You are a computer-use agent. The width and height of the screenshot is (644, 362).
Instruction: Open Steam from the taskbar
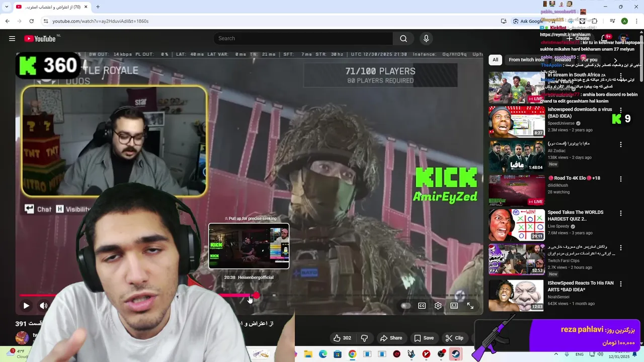[x=456, y=354]
